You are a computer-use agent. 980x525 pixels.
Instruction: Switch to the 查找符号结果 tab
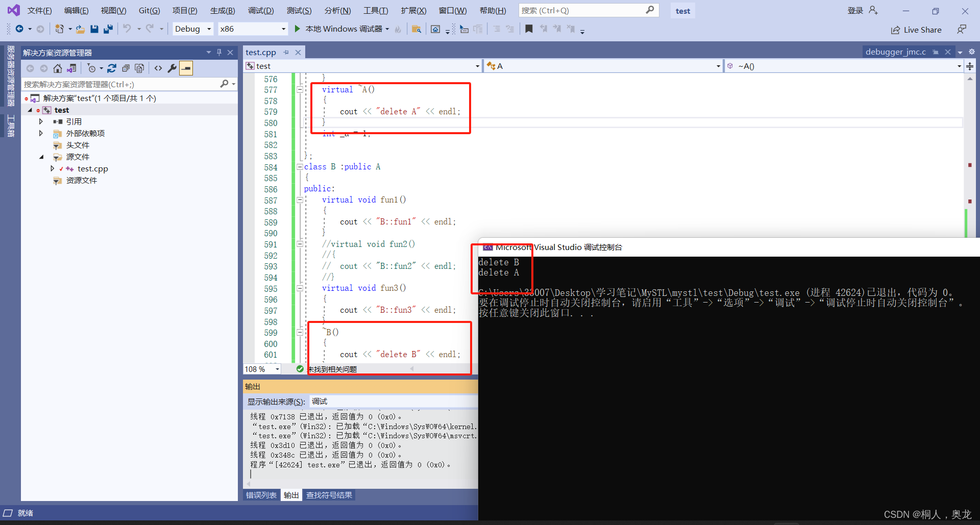[x=329, y=495]
